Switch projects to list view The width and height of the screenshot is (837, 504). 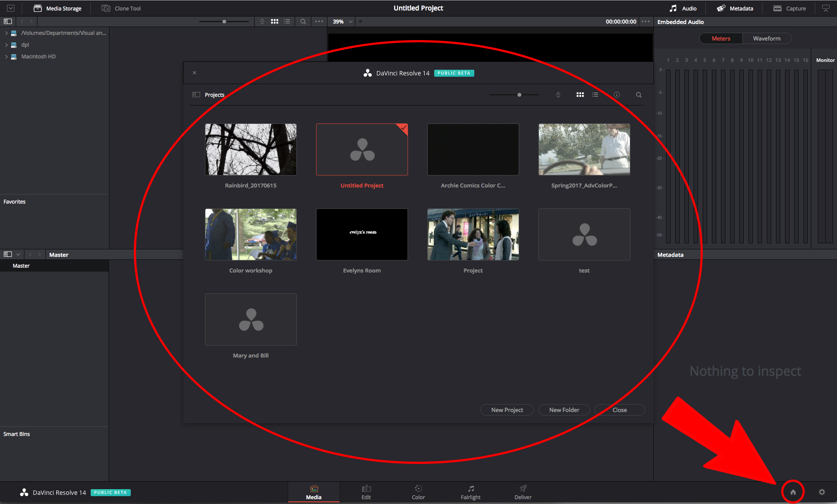tap(595, 95)
